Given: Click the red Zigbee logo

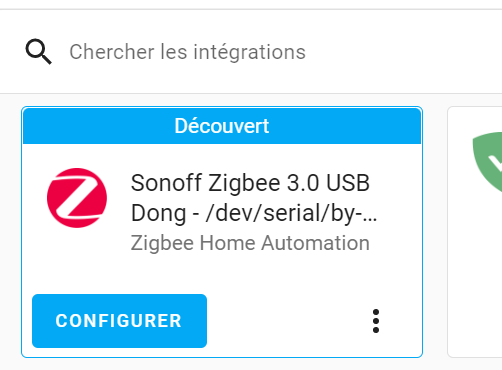Looking at the screenshot, I should click(77, 198).
